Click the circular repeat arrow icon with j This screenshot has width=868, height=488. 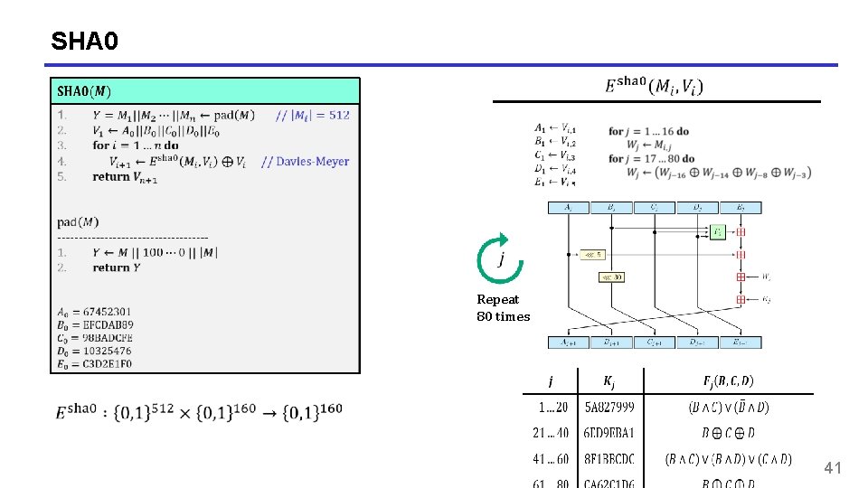(x=500, y=258)
